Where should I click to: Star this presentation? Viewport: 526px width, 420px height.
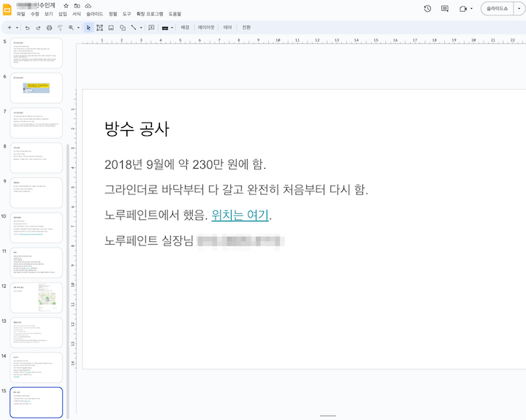66,6
